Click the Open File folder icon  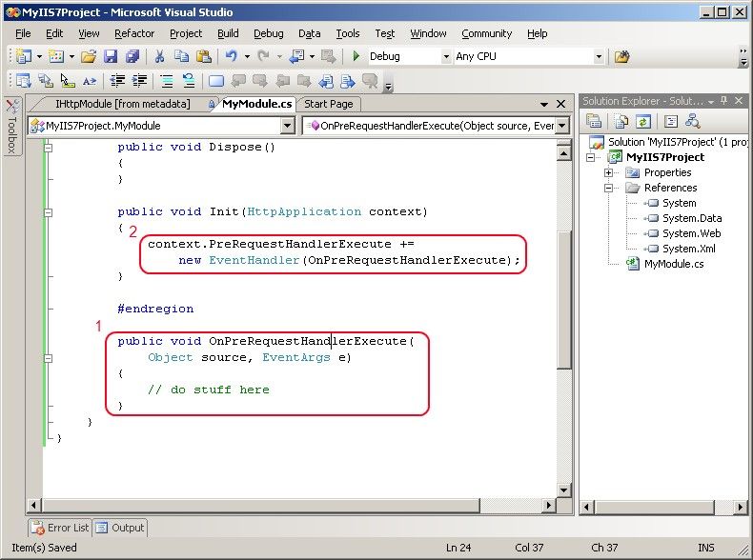pos(89,57)
